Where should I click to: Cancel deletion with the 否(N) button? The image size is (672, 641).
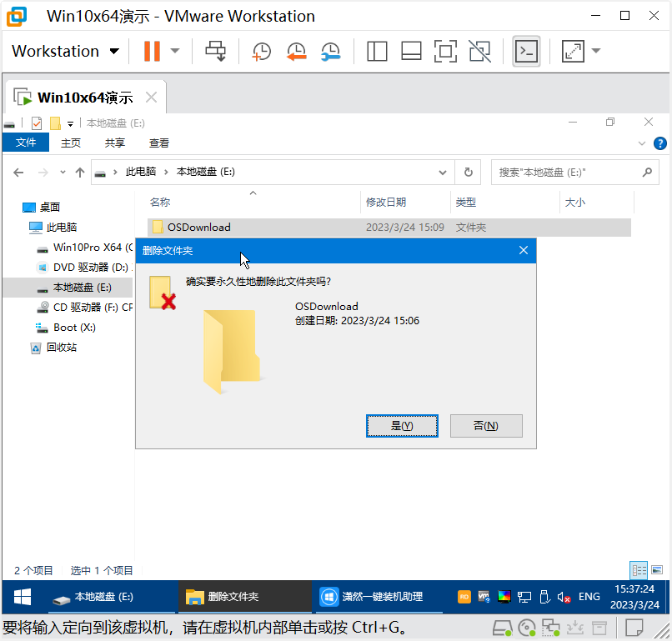pos(485,425)
